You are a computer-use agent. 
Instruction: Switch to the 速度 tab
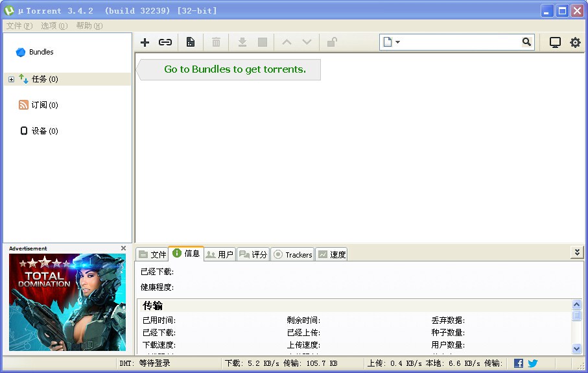tap(331, 254)
